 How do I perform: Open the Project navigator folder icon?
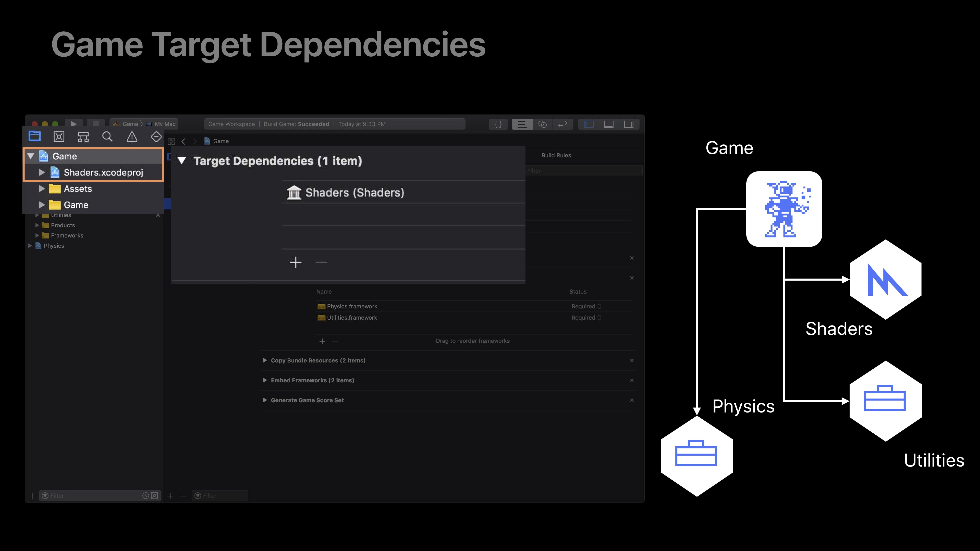point(35,136)
